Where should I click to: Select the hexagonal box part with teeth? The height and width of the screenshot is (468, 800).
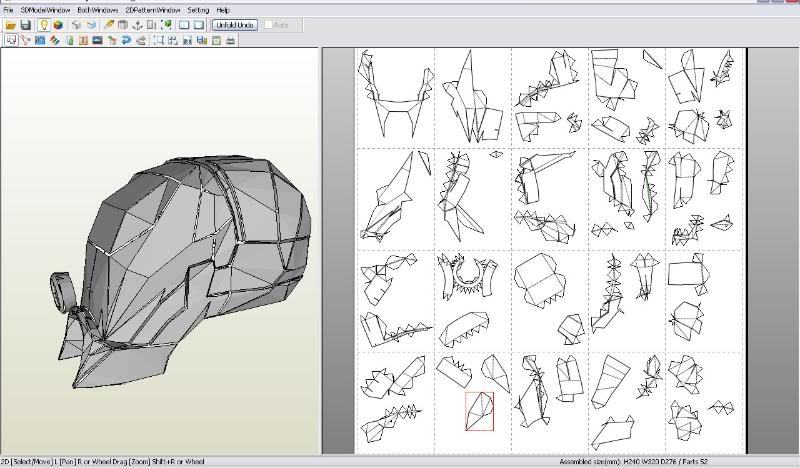pyautogui.click(x=541, y=281)
